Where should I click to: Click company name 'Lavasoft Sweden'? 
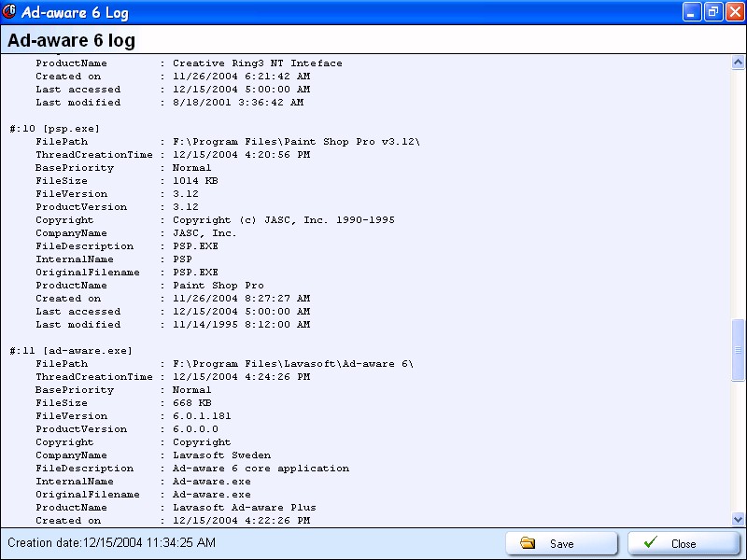click(x=221, y=455)
